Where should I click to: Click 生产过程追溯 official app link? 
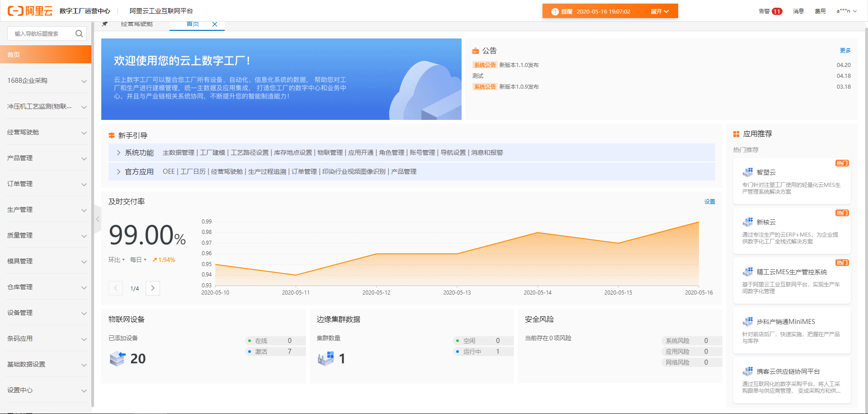(267, 172)
